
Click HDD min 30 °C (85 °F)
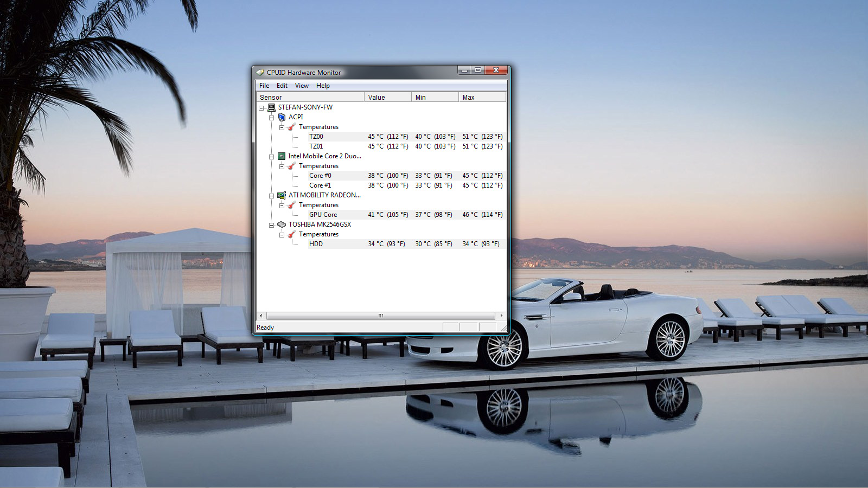(433, 244)
